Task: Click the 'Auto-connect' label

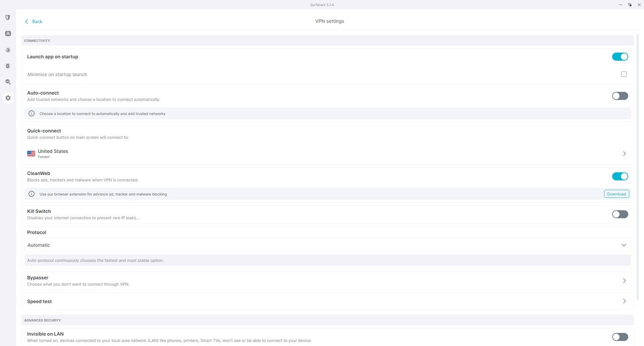Action: point(43,93)
